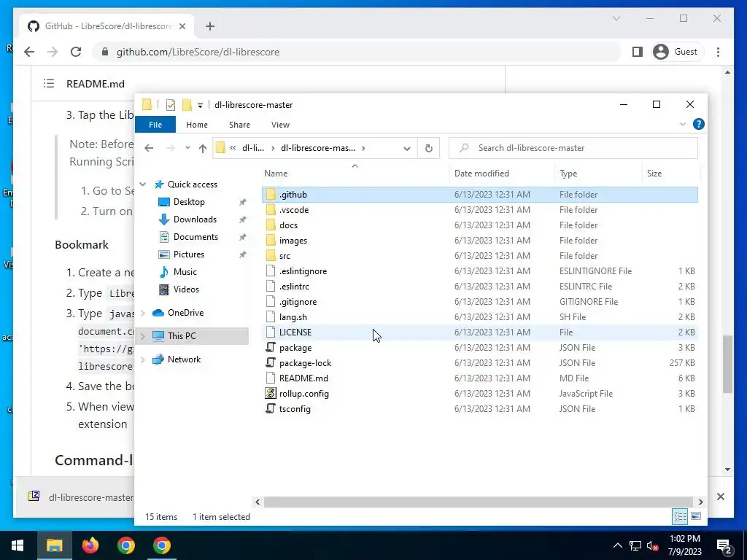Click the New Folder quick access toolbar icon
Screen dimensions: 747x560
pyautogui.click(x=187, y=105)
